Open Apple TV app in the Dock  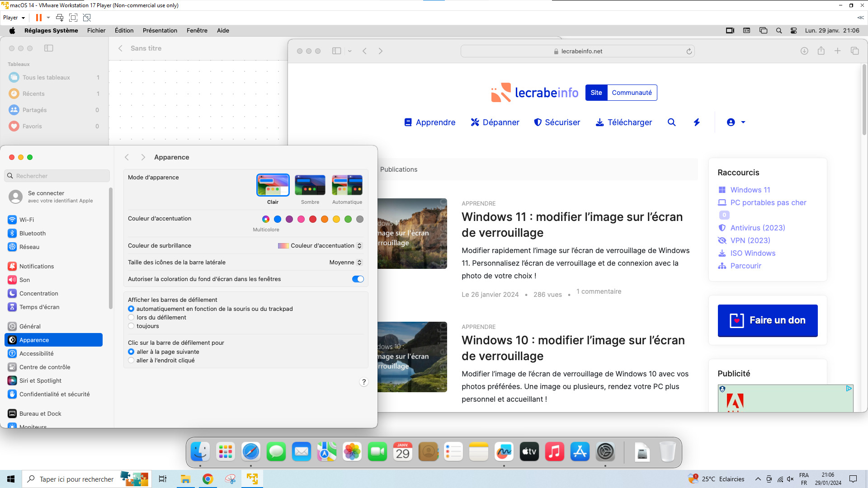(529, 451)
